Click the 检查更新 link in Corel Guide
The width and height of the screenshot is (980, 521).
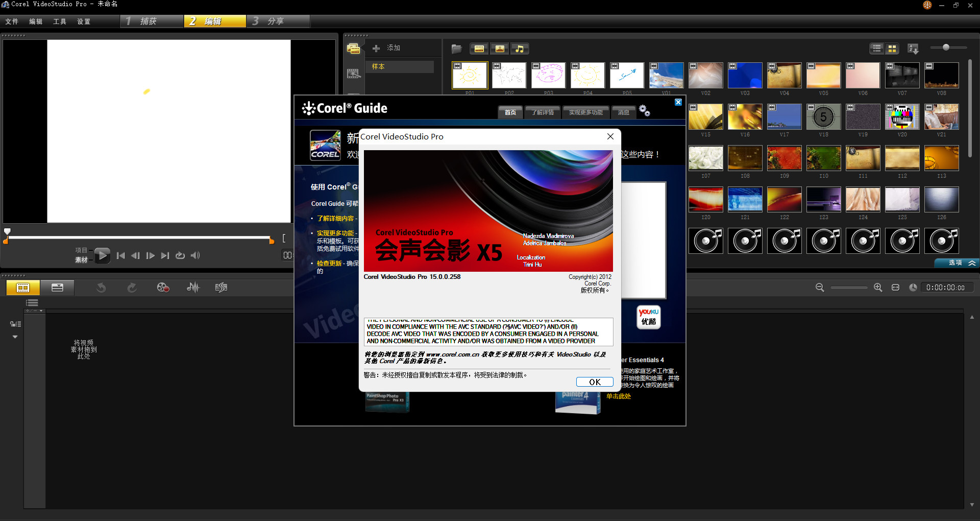click(x=329, y=264)
